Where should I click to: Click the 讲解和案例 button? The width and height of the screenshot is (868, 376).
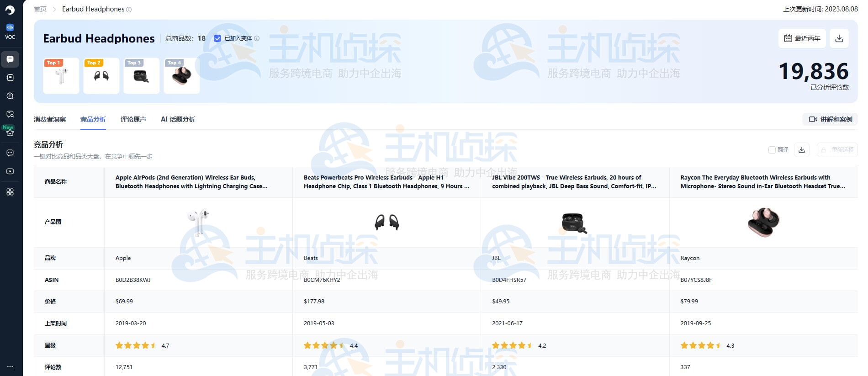click(x=830, y=119)
